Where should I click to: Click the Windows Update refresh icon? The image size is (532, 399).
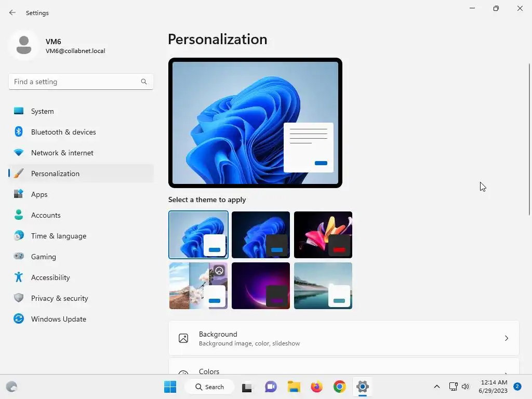tap(19, 318)
